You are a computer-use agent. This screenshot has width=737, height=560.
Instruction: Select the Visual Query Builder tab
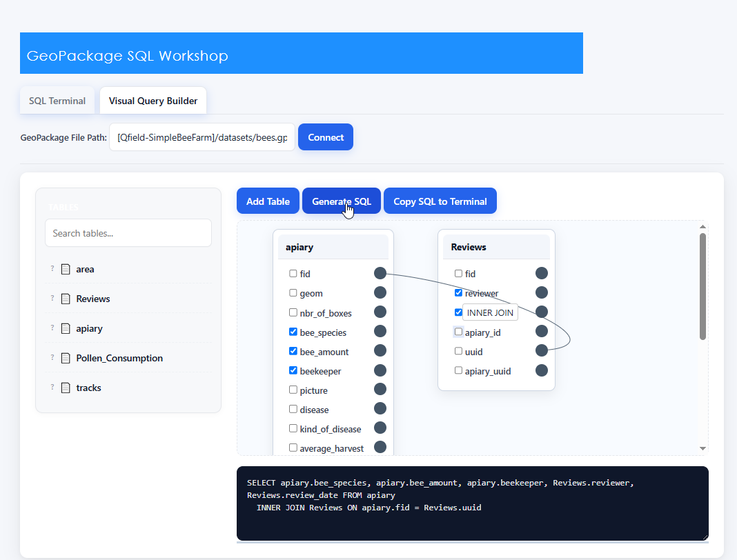153,101
